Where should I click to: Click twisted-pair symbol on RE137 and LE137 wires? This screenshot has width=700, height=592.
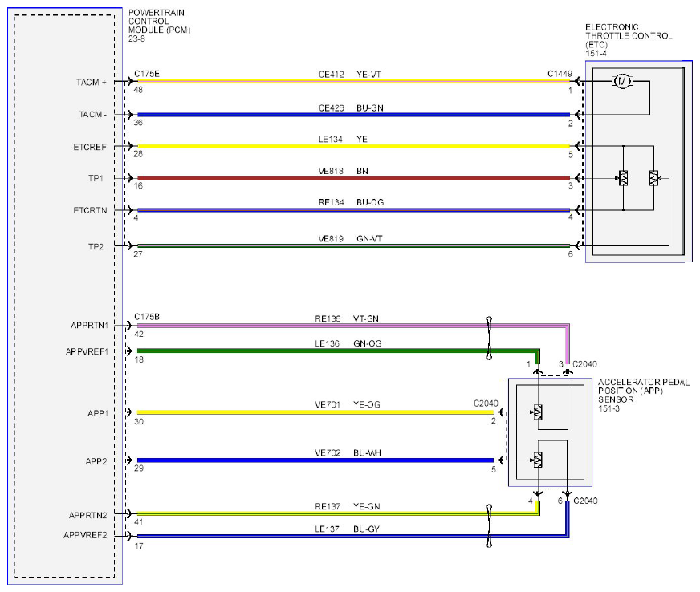tap(490, 526)
